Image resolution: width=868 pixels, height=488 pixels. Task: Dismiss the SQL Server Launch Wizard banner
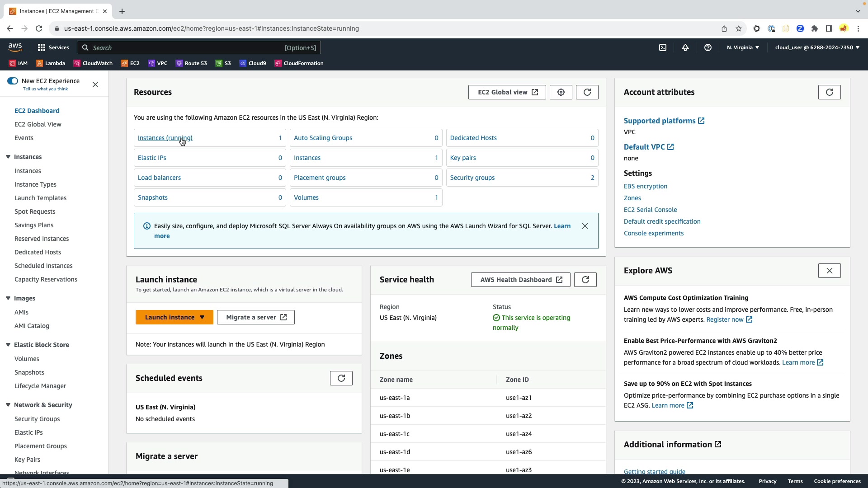tap(585, 226)
